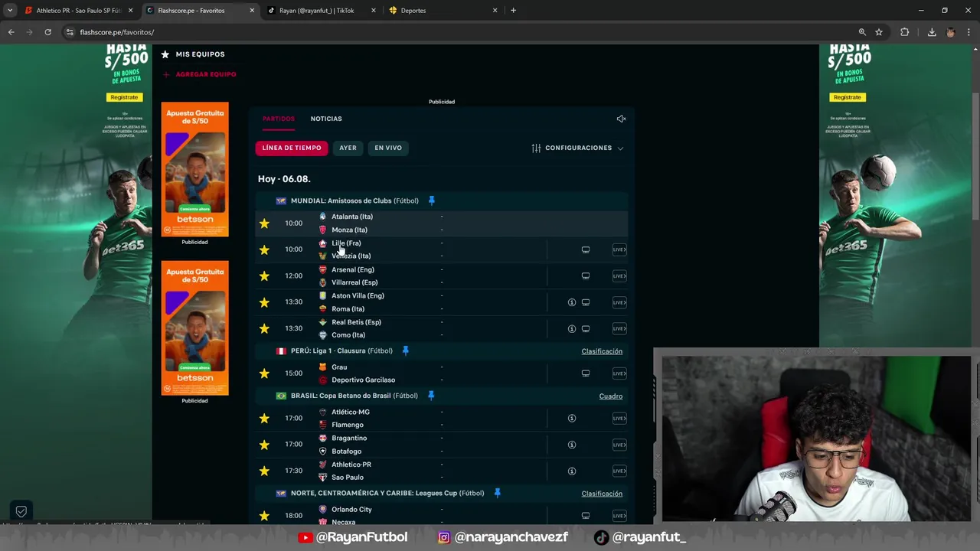The image size is (980, 551).
Task: Click Regístrate button on right bet365 ad
Action: (848, 97)
